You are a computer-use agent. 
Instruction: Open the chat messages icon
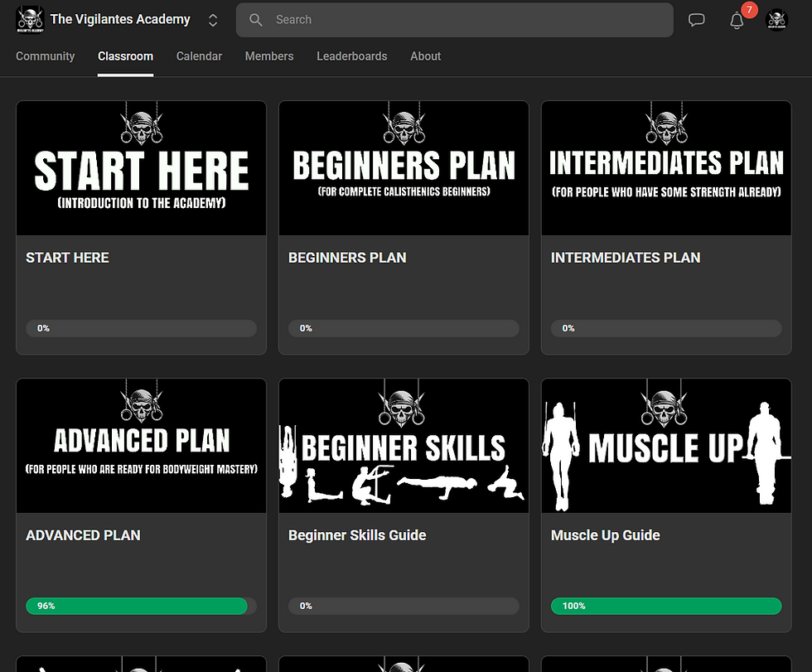(697, 20)
